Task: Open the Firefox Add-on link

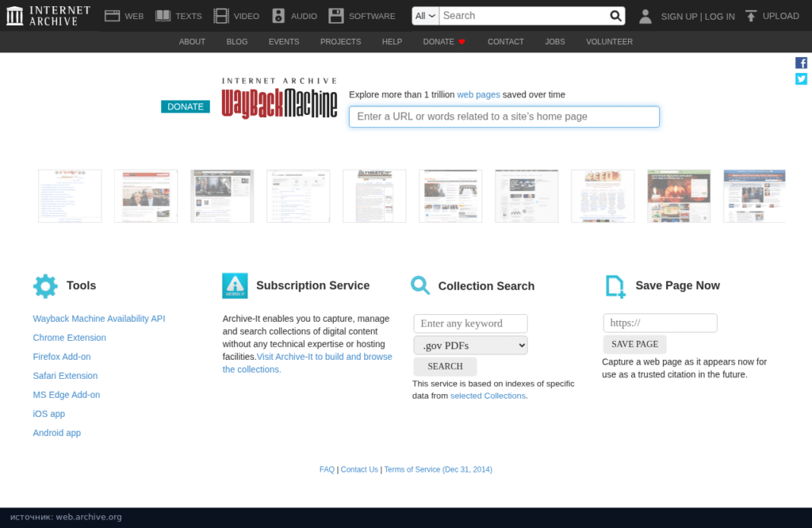Action: pos(62,358)
